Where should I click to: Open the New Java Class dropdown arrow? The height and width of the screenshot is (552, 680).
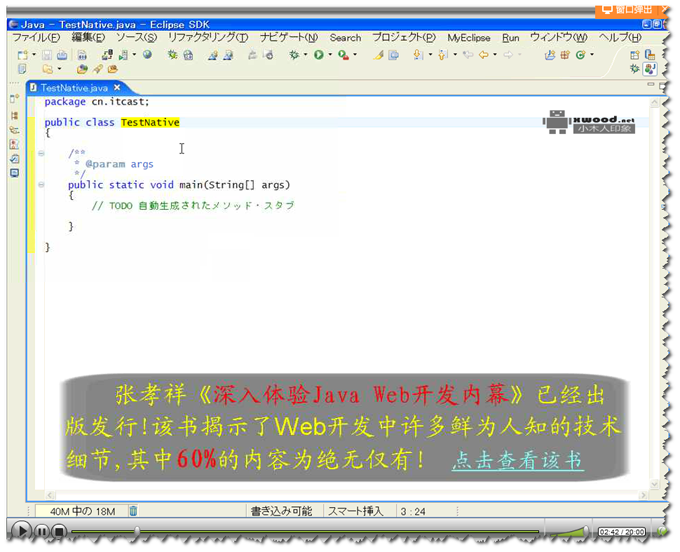point(592,55)
